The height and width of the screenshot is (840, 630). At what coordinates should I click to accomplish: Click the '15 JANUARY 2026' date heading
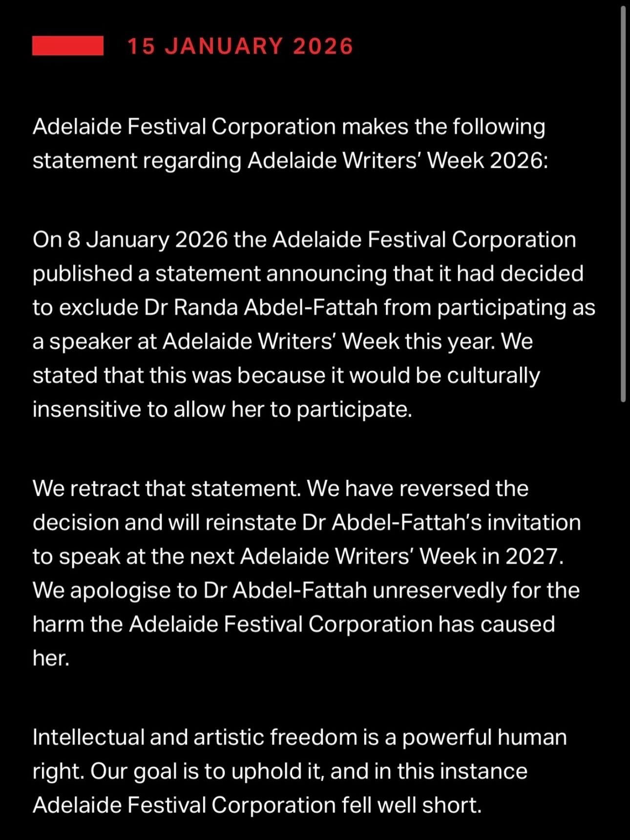coord(240,46)
